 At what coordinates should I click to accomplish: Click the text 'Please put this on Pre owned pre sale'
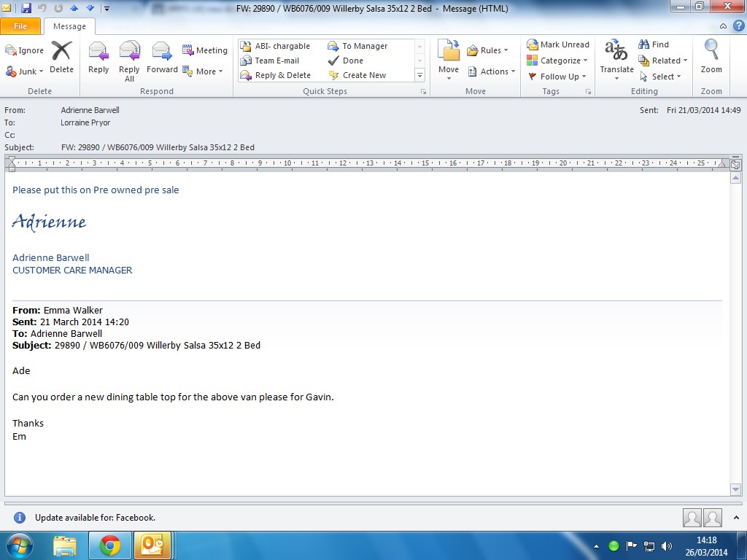pos(96,190)
